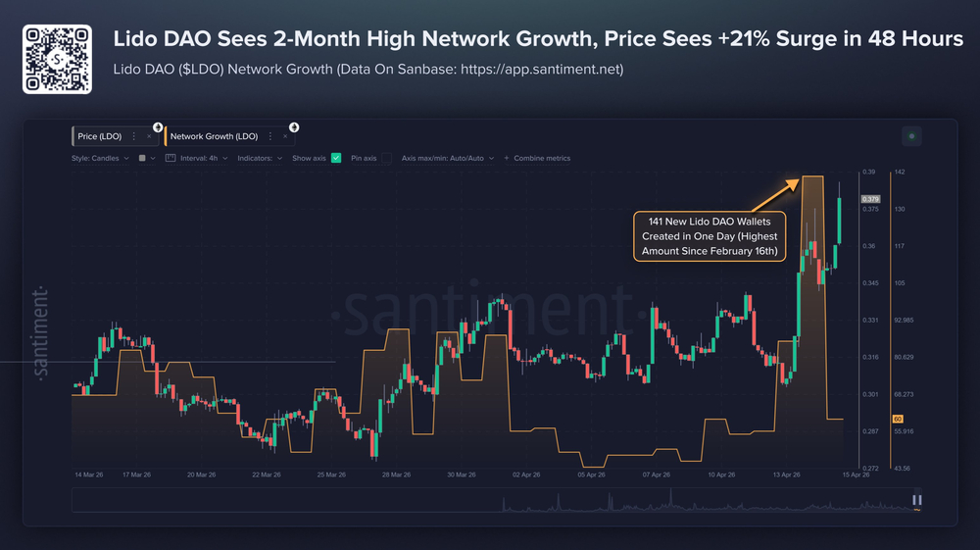Remove the Network Growth (LDO) metric
Image resolution: width=980 pixels, height=550 pixels.
point(285,136)
